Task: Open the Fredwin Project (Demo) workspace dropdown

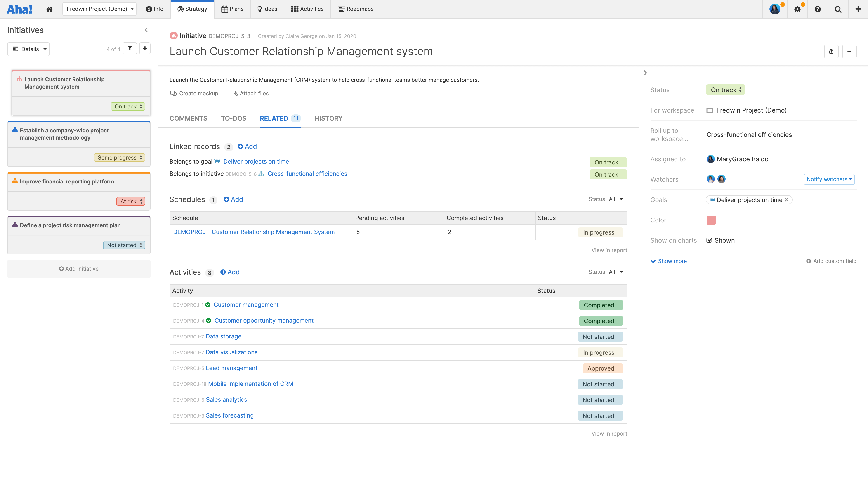Action: click(99, 9)
